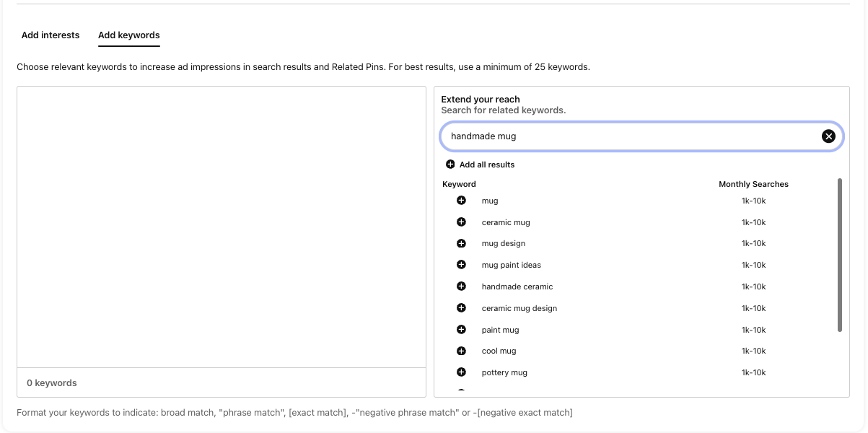Click the plus icon beside Add all results
The image size is (868, 433).
point(451,165)
